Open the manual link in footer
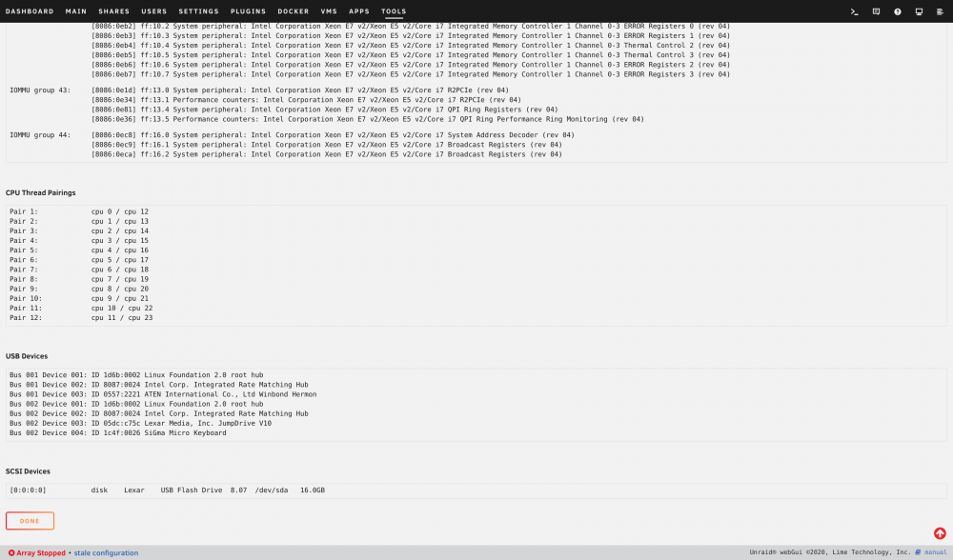 936,552
